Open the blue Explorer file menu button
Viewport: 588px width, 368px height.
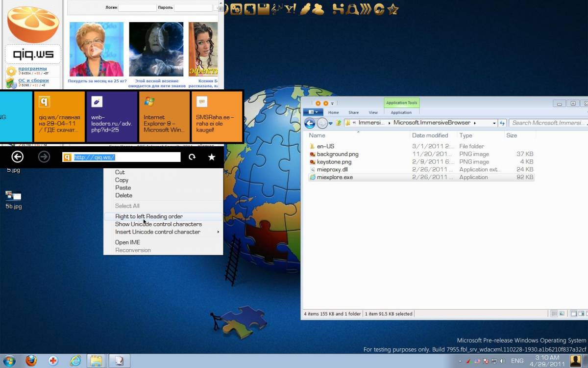point(313,112)
